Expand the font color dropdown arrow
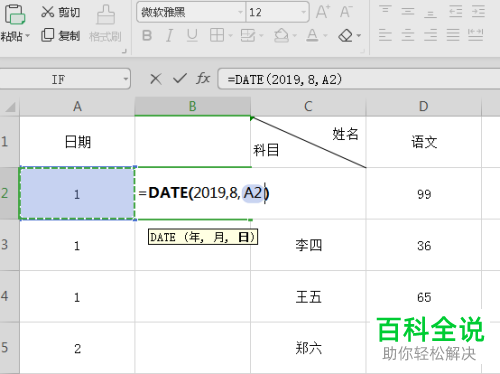Image resolution: width=500 pixels, height=374 pixels. click(326, 35)
